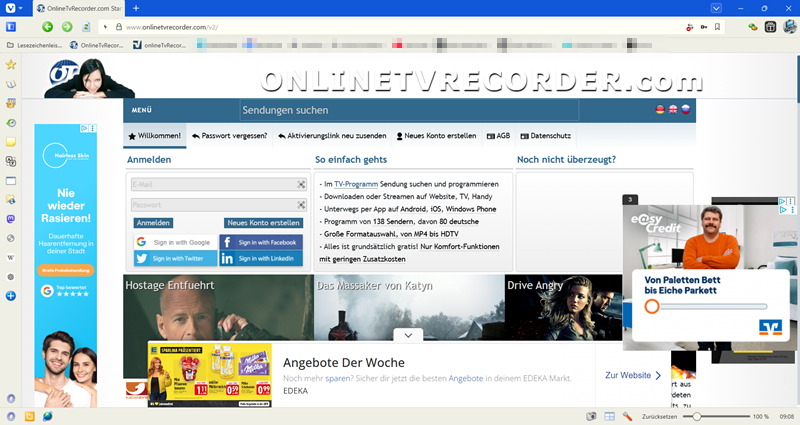Screen dimensions: 800x425
Task: Reload the page with the refresh icon
Action: (x=86, y=27)
